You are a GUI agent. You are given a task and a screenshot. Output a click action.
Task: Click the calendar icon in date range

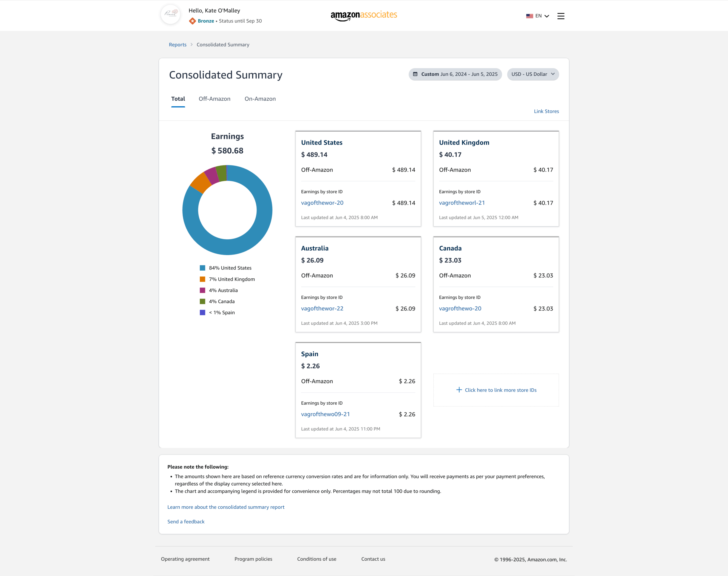[415, 74]
